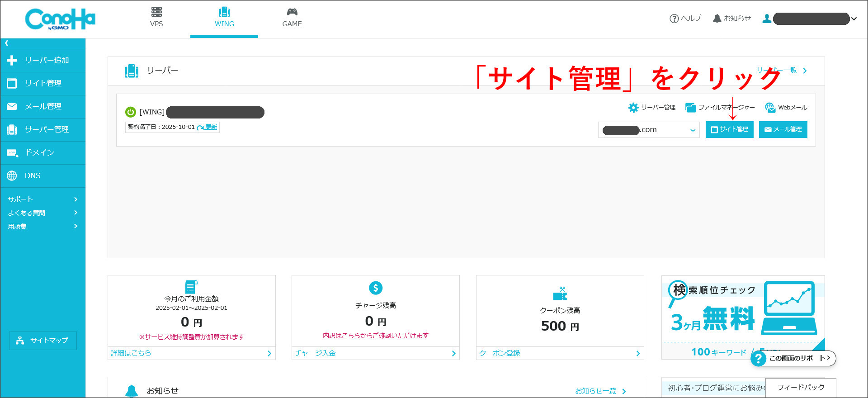868x398 pixels.
Task: Open DNS globe icon in sidebar
Action: point(12,175)
